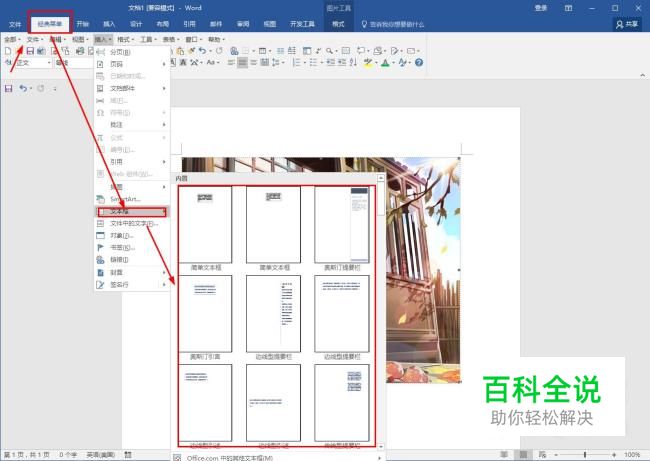Expand the classic 工具 (Tools) menu dropdown
The width and height of the screenshot is (650, 461).
(148, 39)
